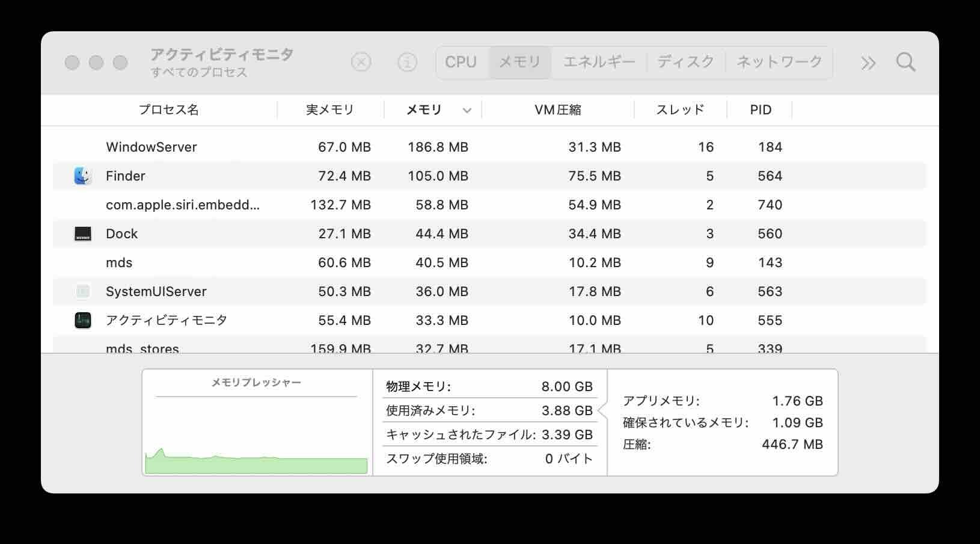980x544 pixels.
Task: Click the SystemUIServer process icon
Action: coord(83,291)
